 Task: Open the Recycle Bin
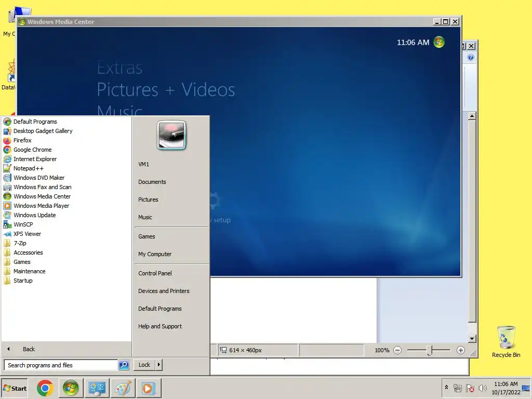[x=506, y=341]
